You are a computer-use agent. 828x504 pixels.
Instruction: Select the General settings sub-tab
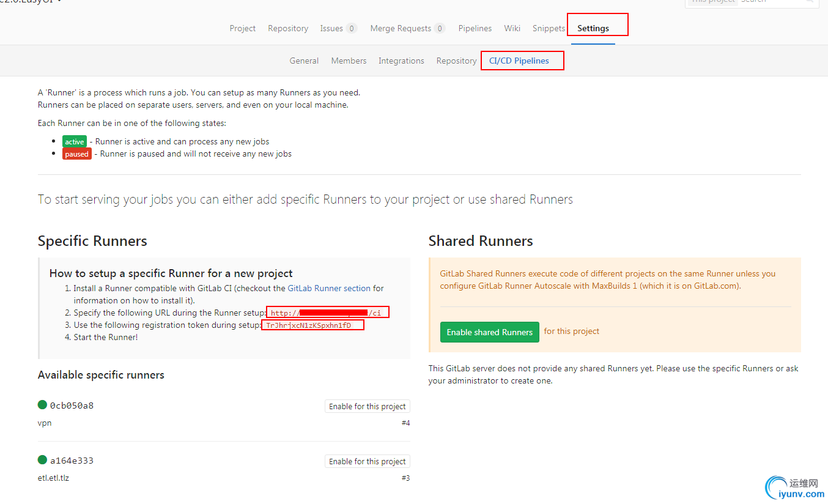[304, 61]
